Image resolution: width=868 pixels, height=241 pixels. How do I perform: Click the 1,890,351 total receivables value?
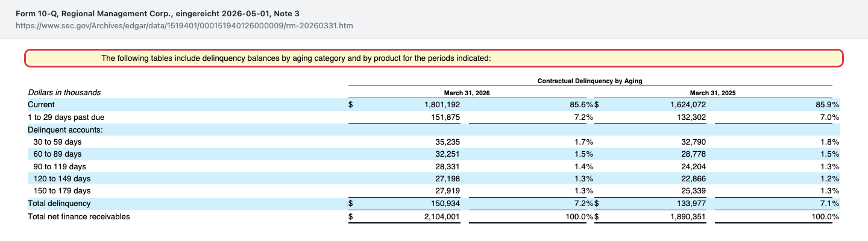(688, 216)
